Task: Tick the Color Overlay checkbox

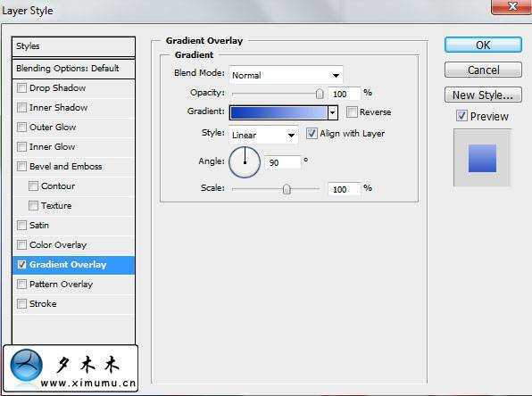Action: tap(21, 244)
